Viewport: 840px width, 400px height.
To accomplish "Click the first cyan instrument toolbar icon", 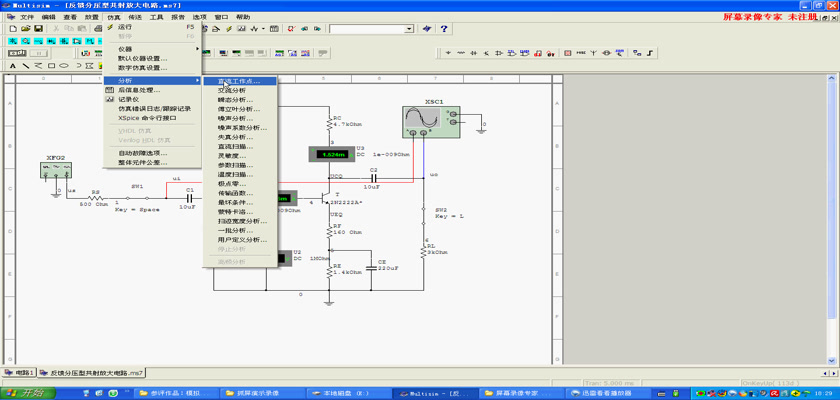I will click(12, 41).
